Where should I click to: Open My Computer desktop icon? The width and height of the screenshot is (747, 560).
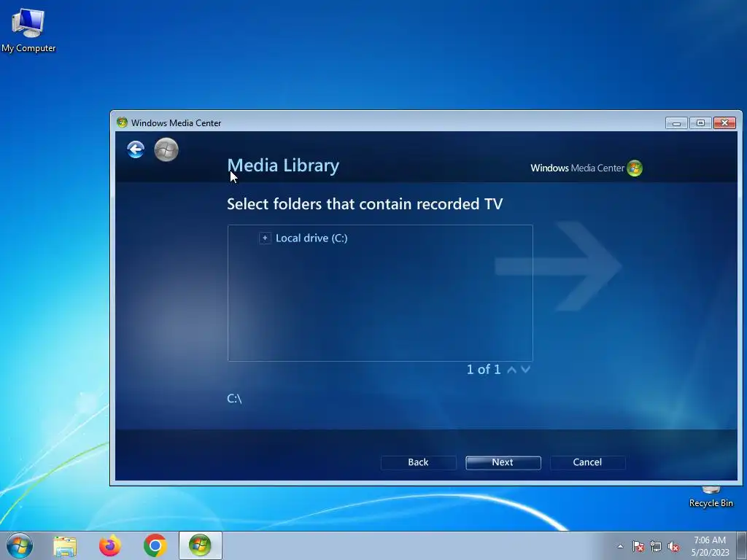(x=28, y=30)
